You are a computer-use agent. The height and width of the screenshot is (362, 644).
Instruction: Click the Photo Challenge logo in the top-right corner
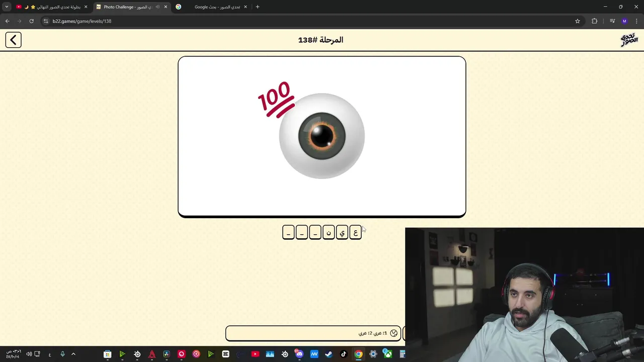coord(629,40)
